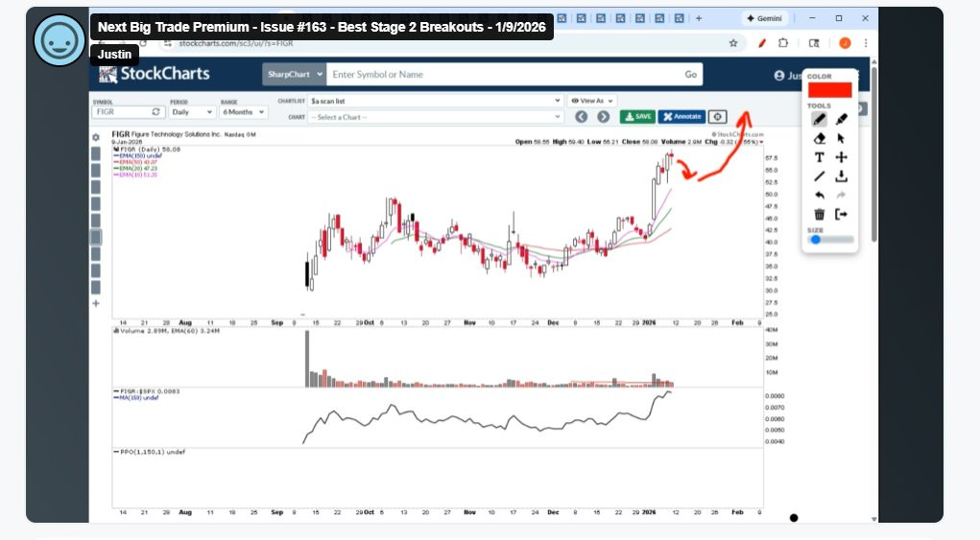Click the green SAVE button

click(637, 117)
